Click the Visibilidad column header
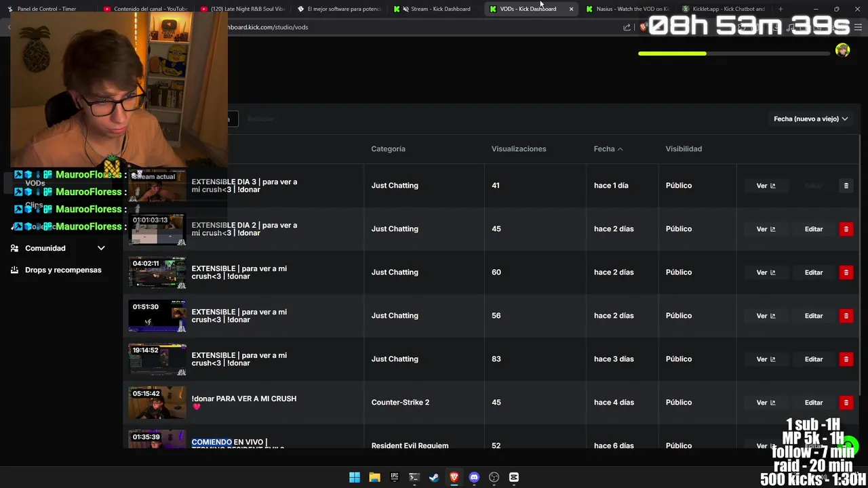Image resolution: width=868 pixels, height=488 pixels. coord(684,148)
